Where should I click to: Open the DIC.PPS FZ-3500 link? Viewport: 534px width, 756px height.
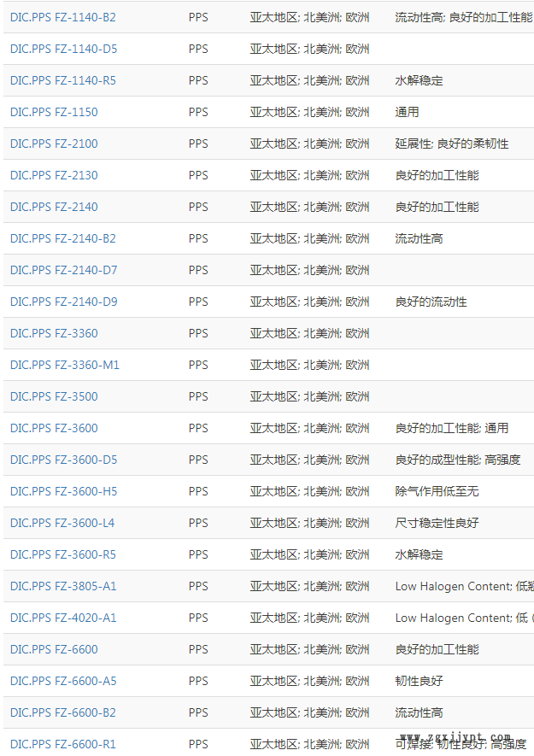click(54, 396)
